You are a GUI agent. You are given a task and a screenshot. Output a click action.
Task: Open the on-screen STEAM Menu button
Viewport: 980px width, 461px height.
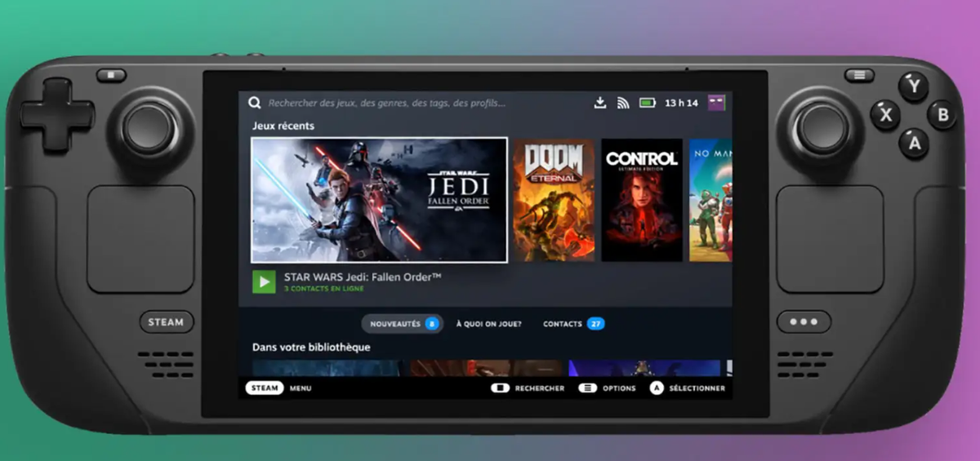265,388
